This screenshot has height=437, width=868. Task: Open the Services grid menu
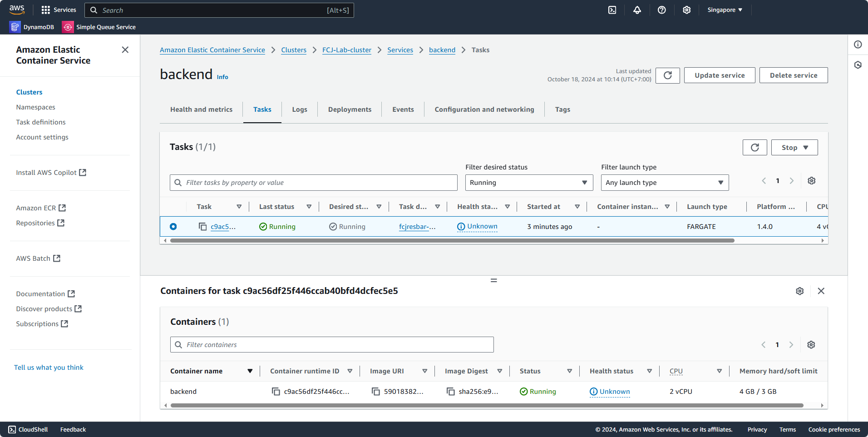pos(59,10)
